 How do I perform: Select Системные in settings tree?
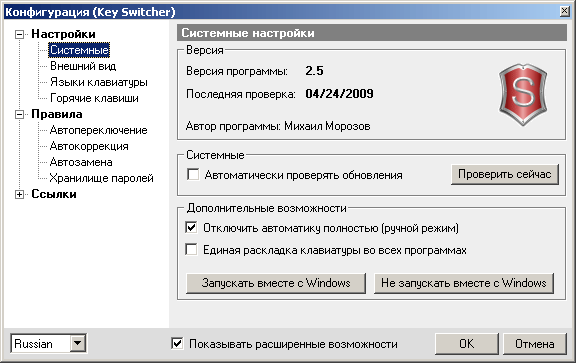[x=79, y=50]
